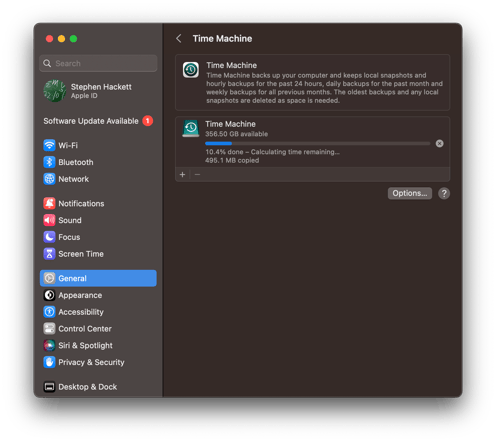The image size is (496, 442).
Task: Click the Sound speaker icon
Action: point(49,220)
